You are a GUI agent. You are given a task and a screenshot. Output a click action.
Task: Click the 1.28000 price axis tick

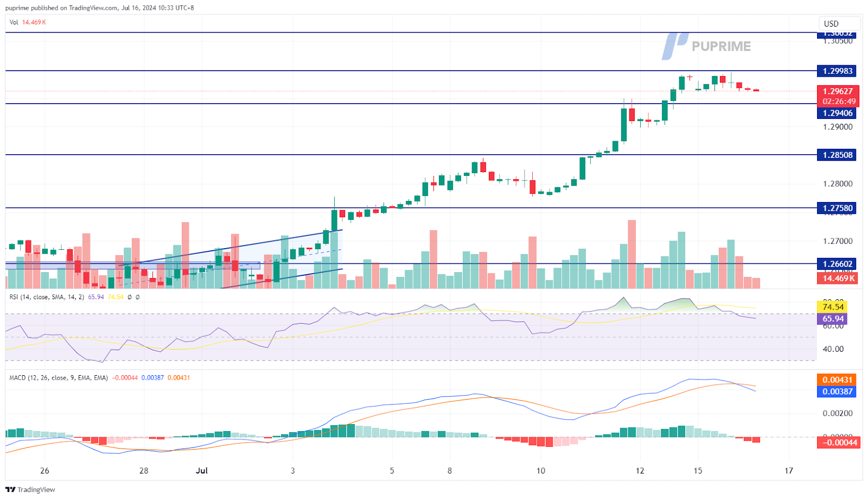click(838, 184)
